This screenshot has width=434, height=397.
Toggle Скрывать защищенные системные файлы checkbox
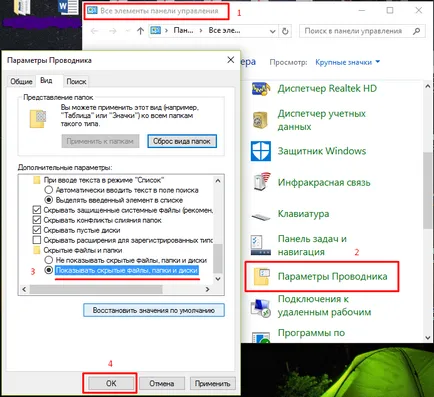tap(37, 210)
